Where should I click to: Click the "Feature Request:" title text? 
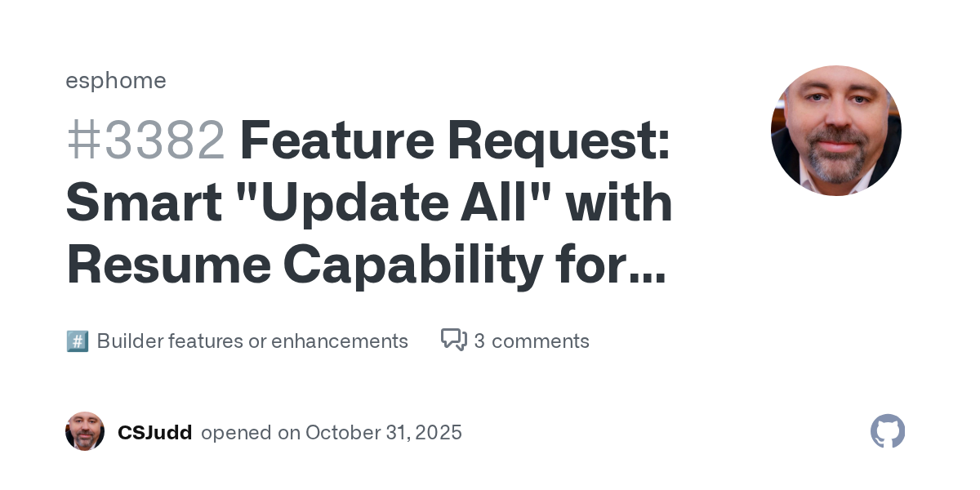pyautogui.click(x=454, y=140)
